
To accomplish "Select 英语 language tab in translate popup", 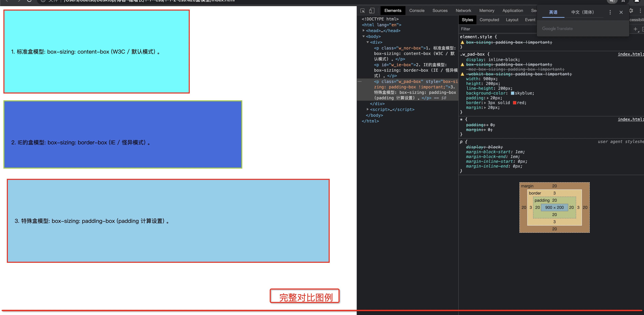I will pyautogui.click(x=553, y=12).
